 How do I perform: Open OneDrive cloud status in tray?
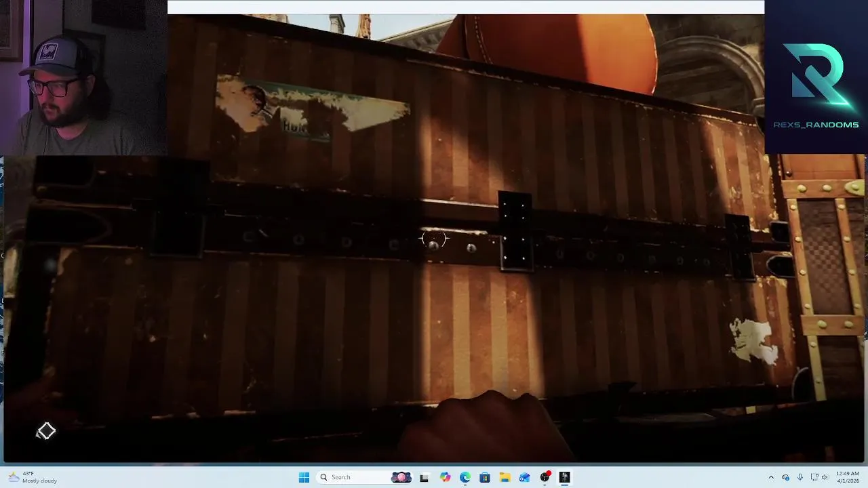[x=786, y=477]
